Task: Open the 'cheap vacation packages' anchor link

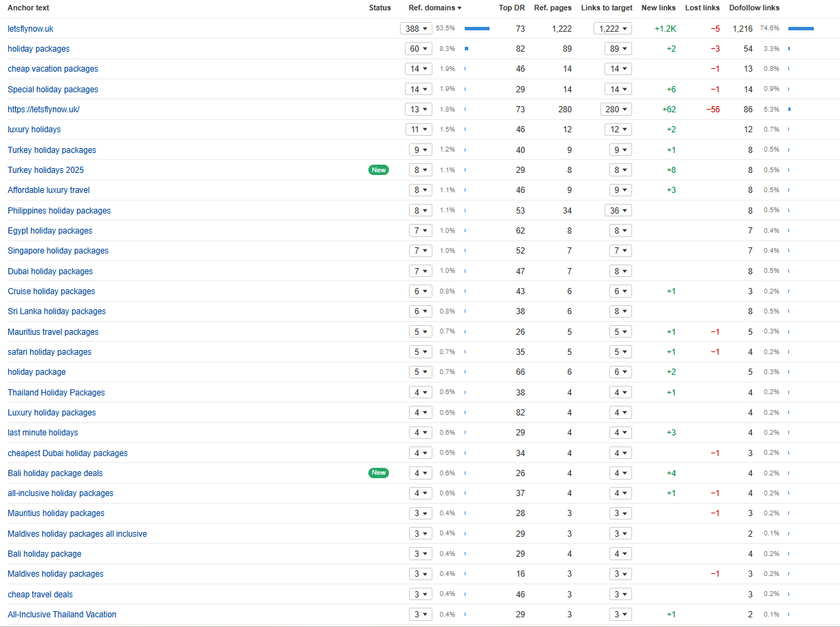Action: point(53,69)
